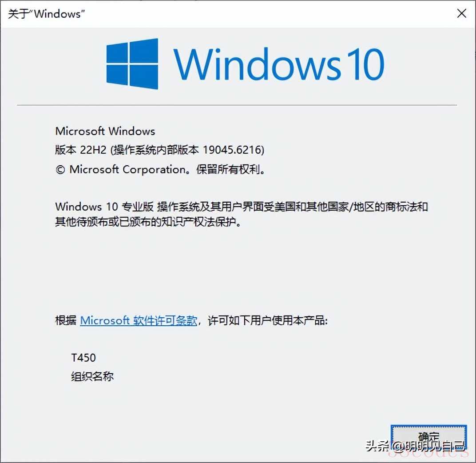Close the 关于"Windows" dialog with X

pyautogui.click(x=461, y=13)
